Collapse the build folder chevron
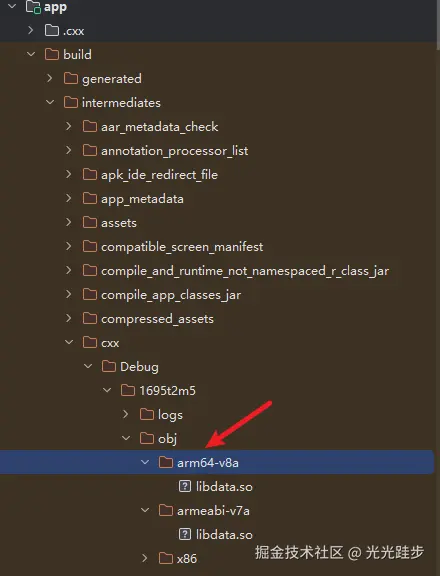 tap(31, 54)
